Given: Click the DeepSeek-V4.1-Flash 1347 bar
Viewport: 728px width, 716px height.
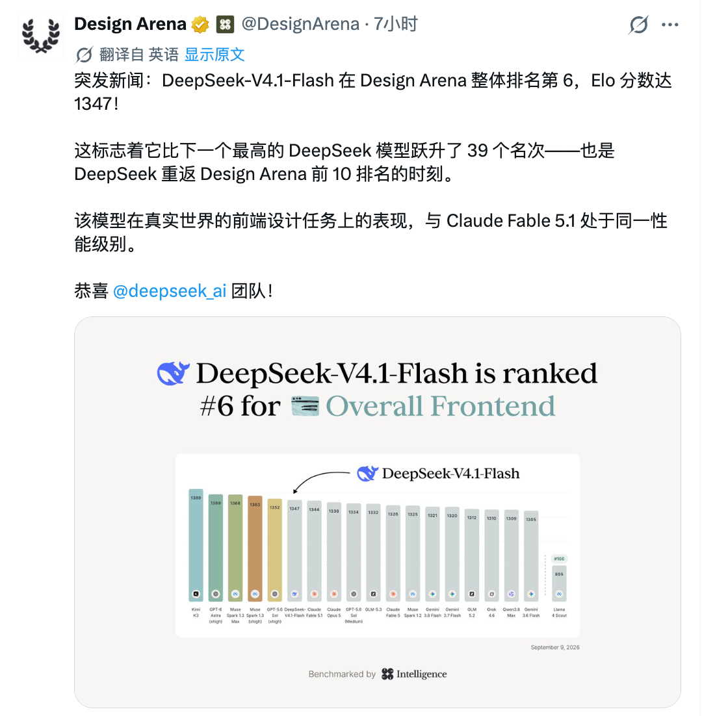Looking at the screenshot, I should click(294, 551).
